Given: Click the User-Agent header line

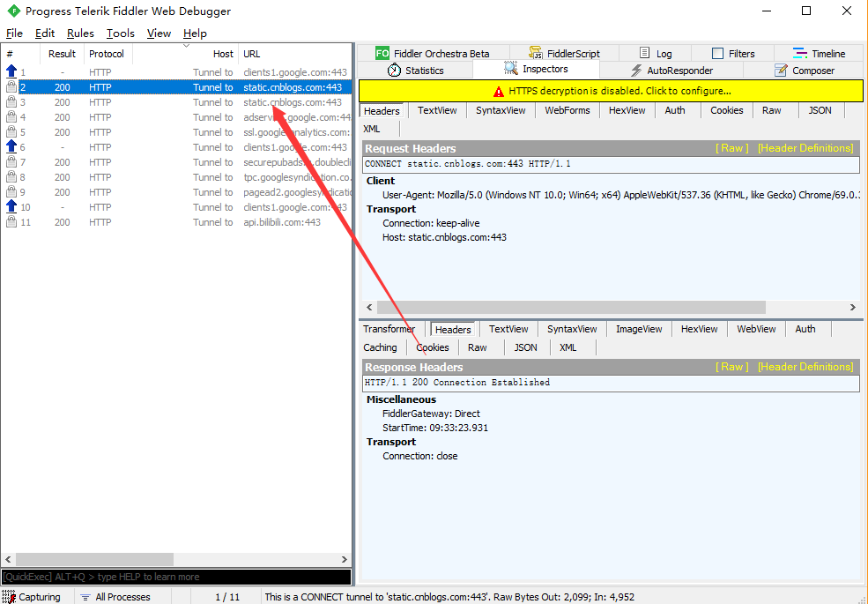Looking at the screenshot, I should (x=621, y=195).
